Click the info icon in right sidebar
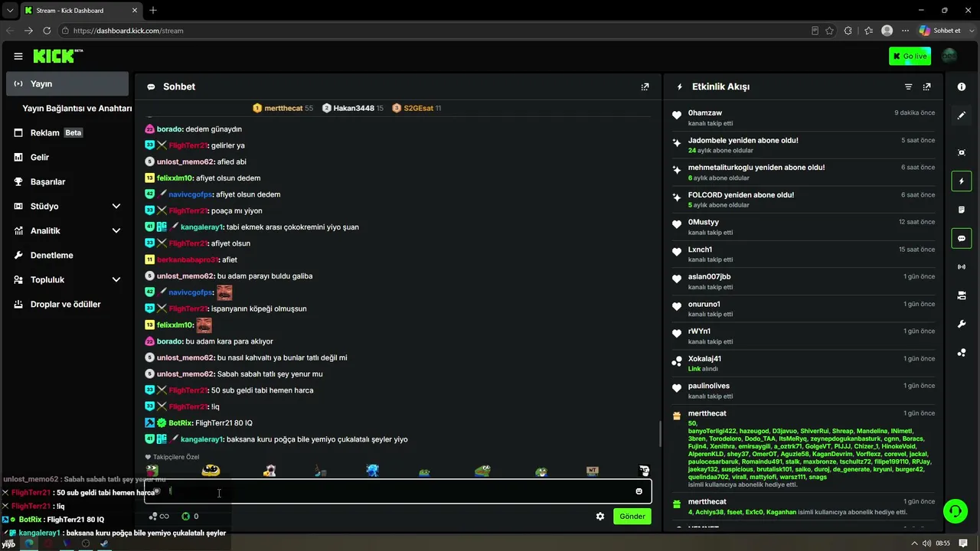The width and height of the screenshot is (980, 551). (x=962, y=87)
